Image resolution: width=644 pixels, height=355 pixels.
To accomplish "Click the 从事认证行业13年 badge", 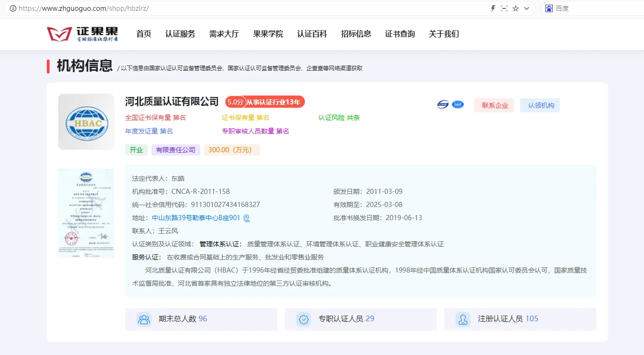I will 275,102.
